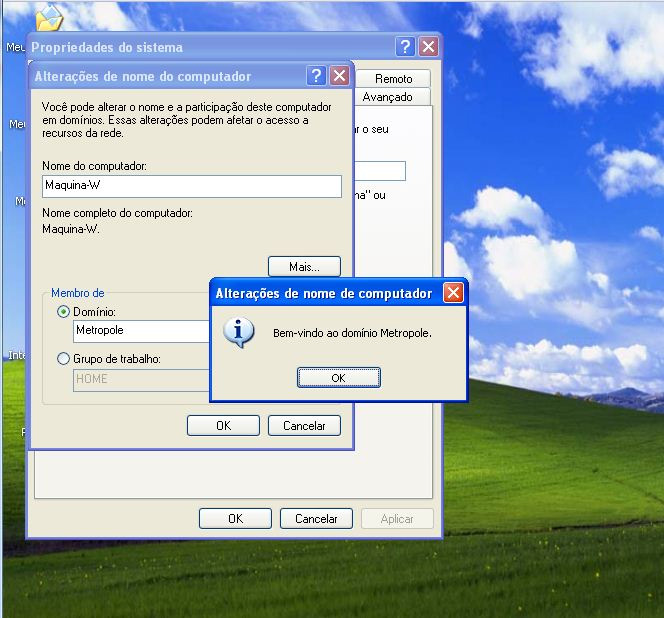The image size is (664, 618).
Task: Click help icon in Propriedades do sistema title
Action: (405, 46)
